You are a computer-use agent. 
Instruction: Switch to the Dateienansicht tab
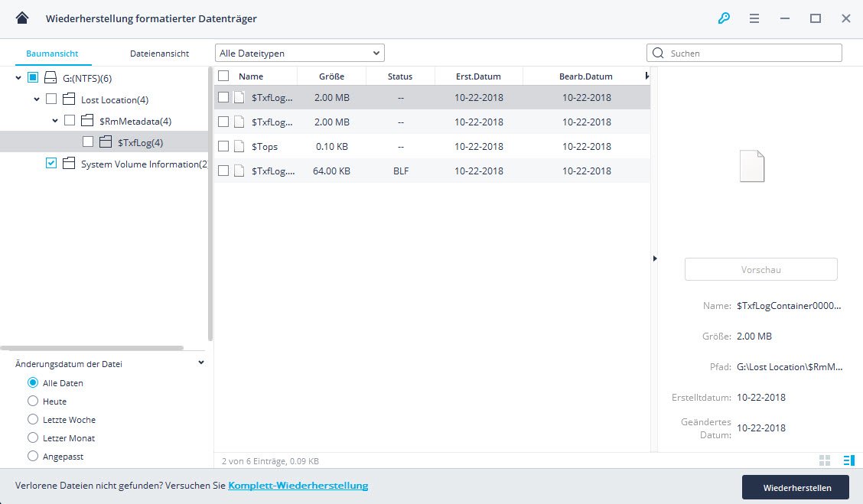coord(160,54)
